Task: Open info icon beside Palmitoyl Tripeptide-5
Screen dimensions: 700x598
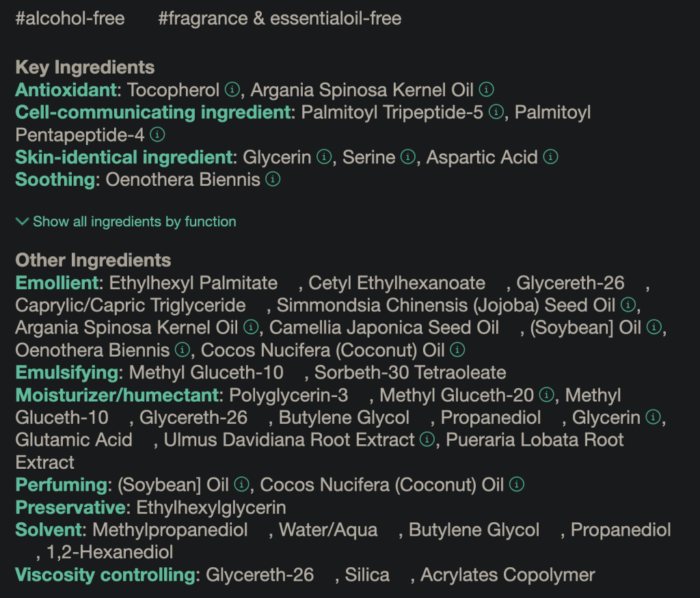Action: click(496, 112)
